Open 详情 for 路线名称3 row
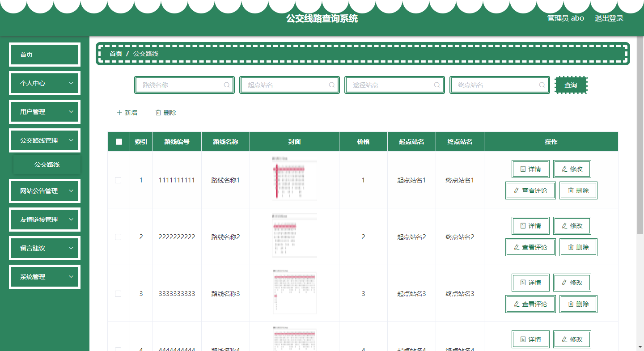Viewport: 644px width, 351px height. pyautogui.click(x=530, y=283)
